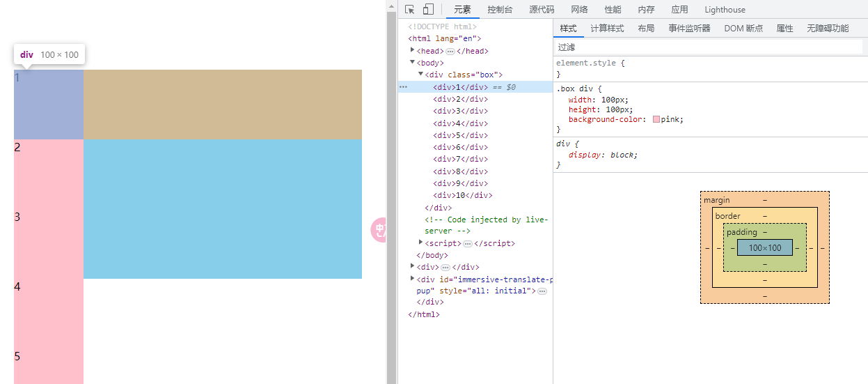868x384 pixels.
Task: Open the 计算样式 tab
Action: pyautogui.click(x=607, y=29)
